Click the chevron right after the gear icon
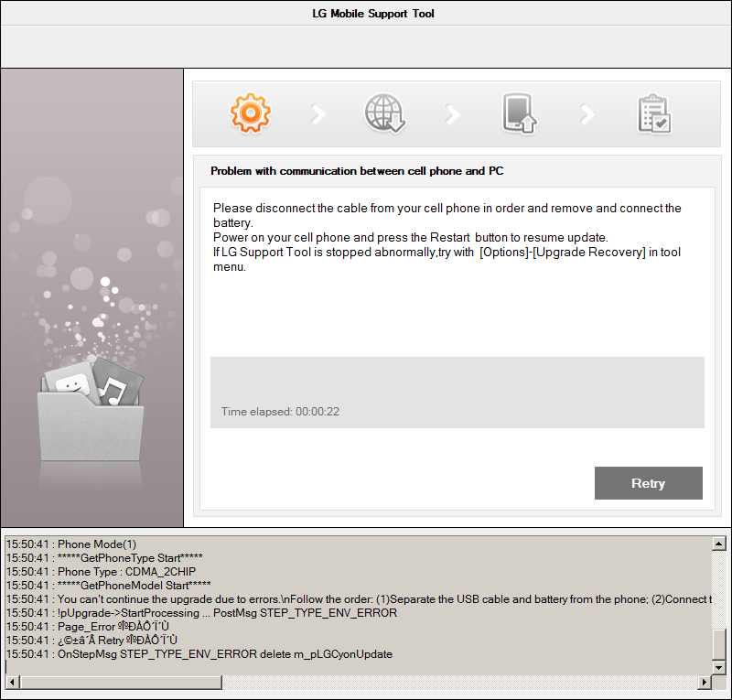Viewport: 732px width, 700px height. tap(318, 114)
